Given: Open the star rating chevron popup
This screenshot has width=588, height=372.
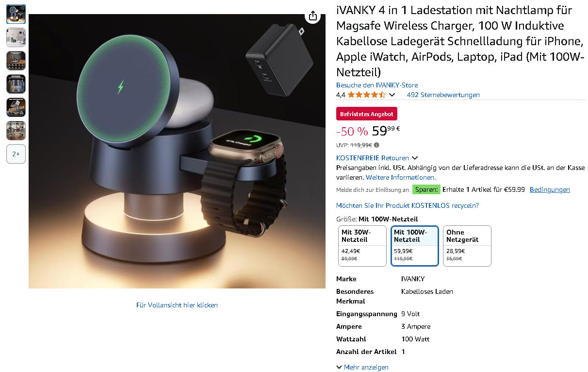Looking at the screenshot, I should click(x=392, y=95).
